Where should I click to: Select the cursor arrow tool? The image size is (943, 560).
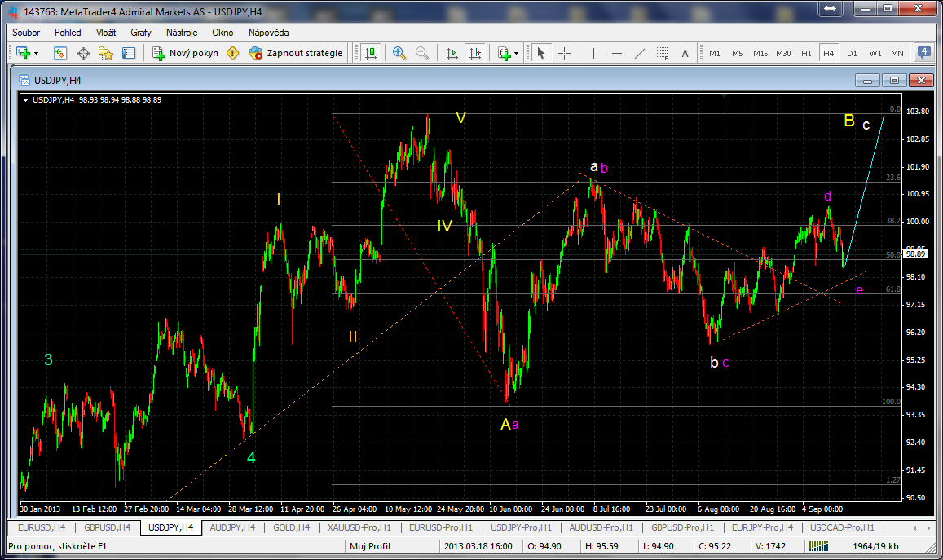[540, 53]
